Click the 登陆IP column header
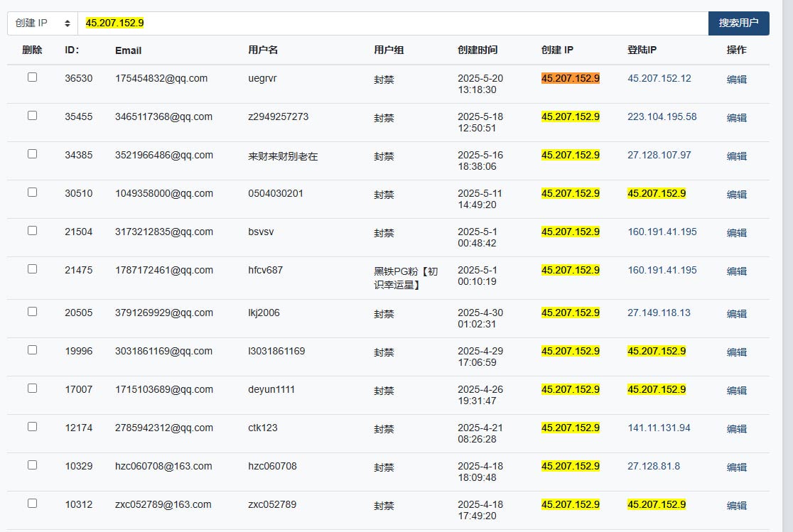This screenshot has width=793, height=532. click(x=642, y=50)
